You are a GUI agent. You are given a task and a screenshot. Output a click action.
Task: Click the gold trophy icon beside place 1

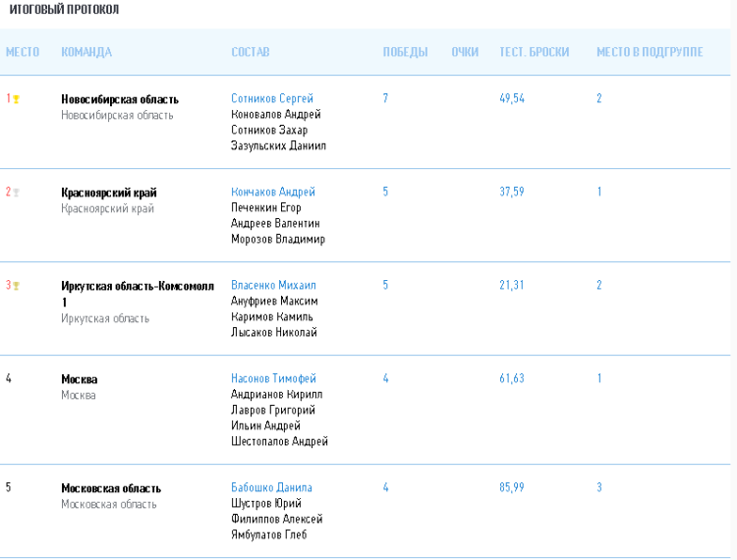click(x=16, y=99)
